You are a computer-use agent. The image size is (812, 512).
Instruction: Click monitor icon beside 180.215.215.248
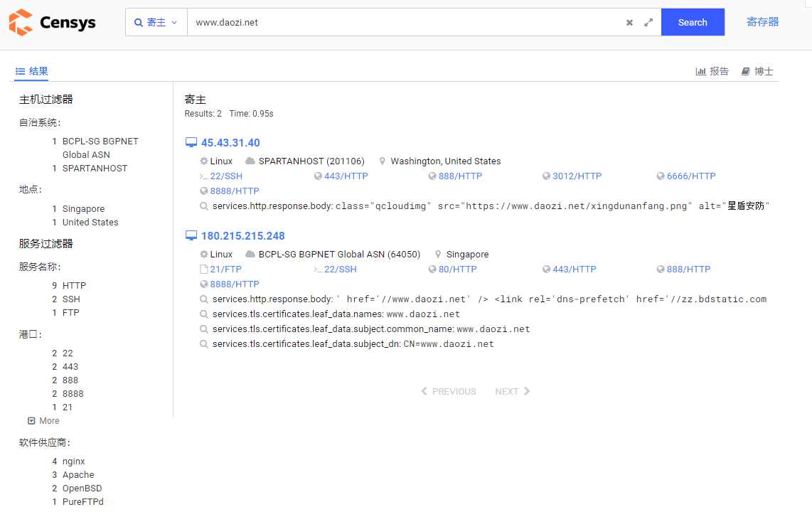tap(191, 235)
